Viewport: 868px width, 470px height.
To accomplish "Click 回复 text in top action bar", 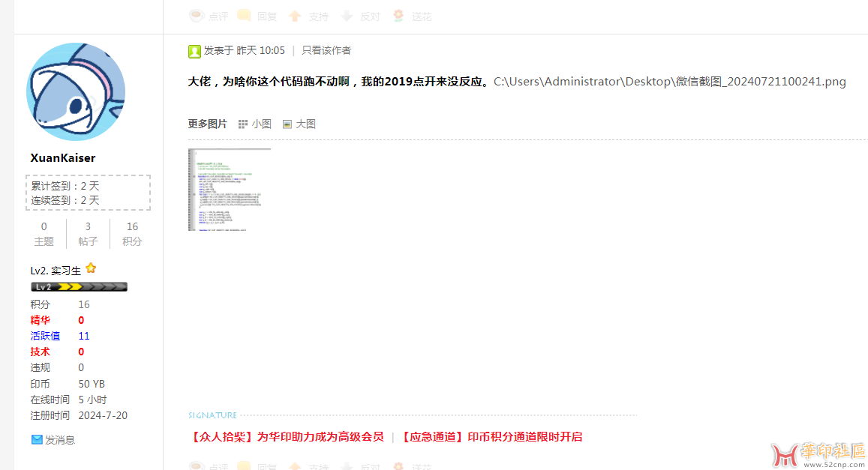I will pyautogui.click(x=267, y=16).
